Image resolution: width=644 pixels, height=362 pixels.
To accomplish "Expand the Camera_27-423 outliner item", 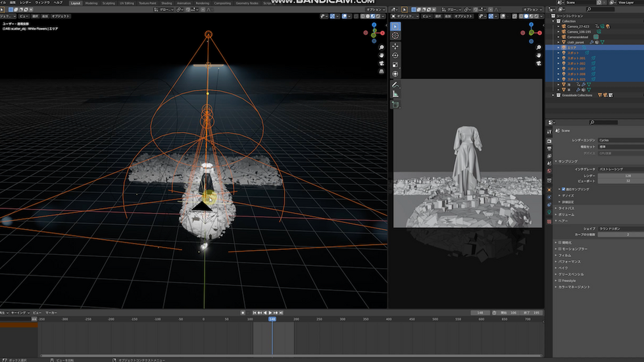I will (558, 26).
